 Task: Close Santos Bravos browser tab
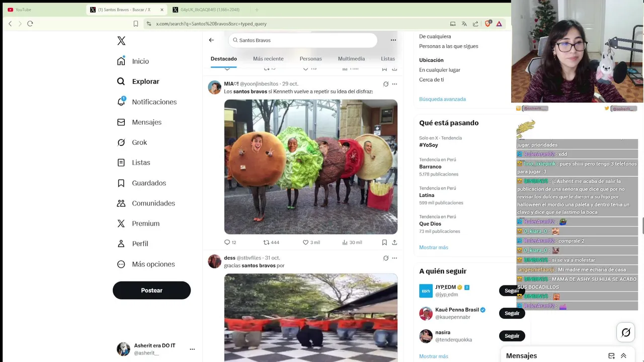pos(162,10)
